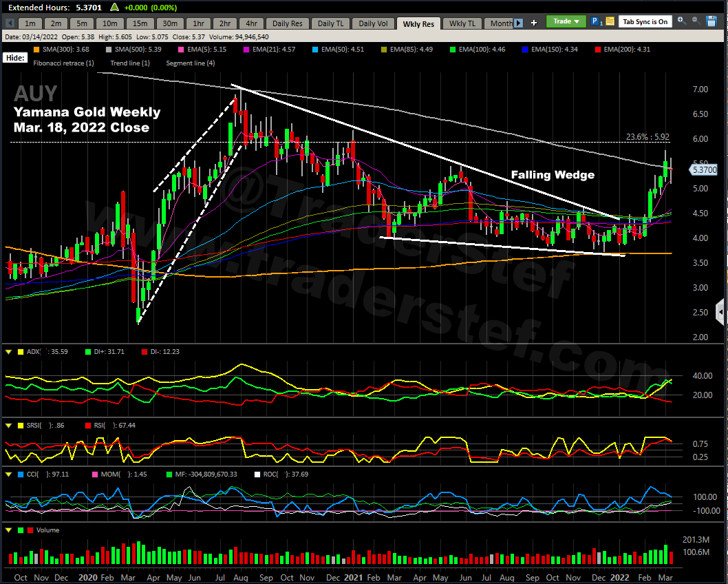Select the 4hr timeframe tab
Viewport: 728px width, 584px height.
coord(251,23)
